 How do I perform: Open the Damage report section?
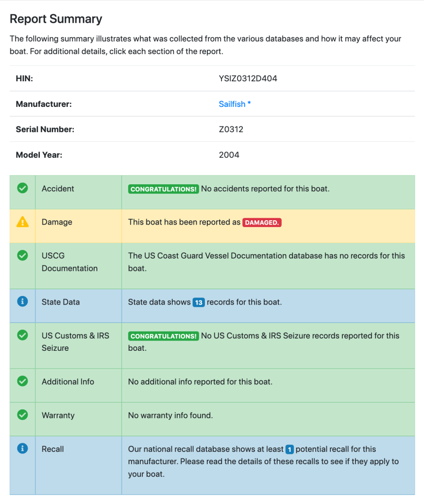click(57, 222)
